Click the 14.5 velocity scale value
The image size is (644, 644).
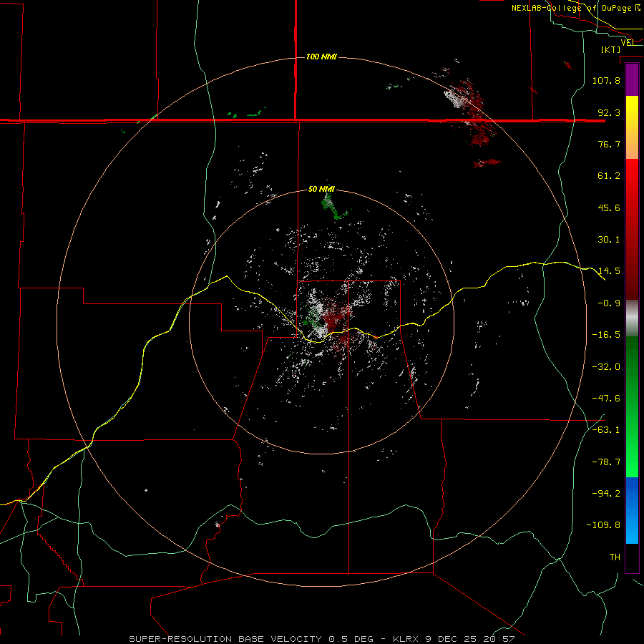[x=609, y=271]
